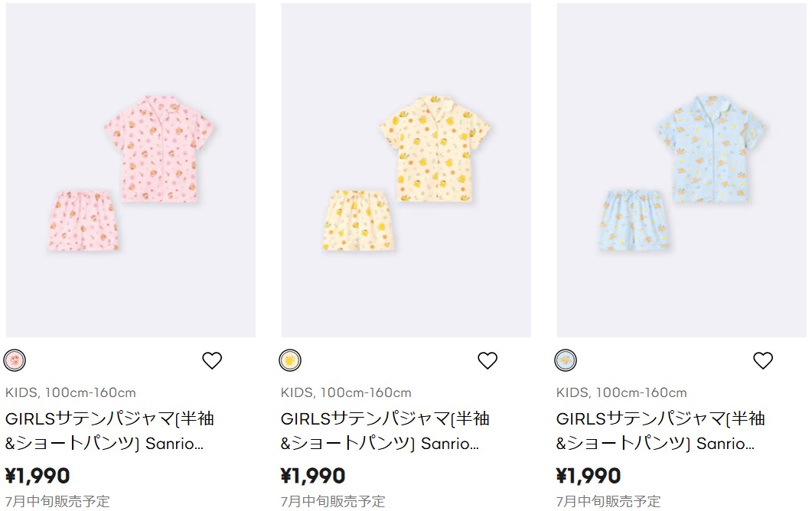Open GIRLSサテンパジャマ title under pink pajama

coord(109,431)
